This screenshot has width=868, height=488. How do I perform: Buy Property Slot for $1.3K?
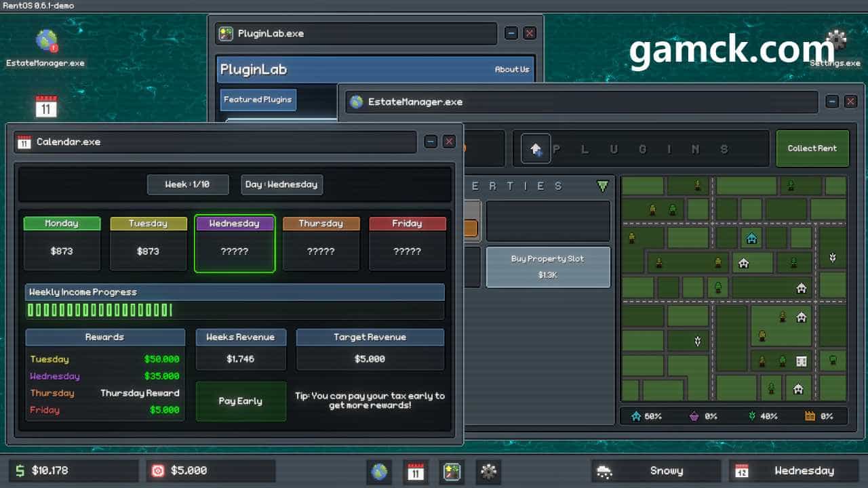pyautogui.click(x=548, y=267)
